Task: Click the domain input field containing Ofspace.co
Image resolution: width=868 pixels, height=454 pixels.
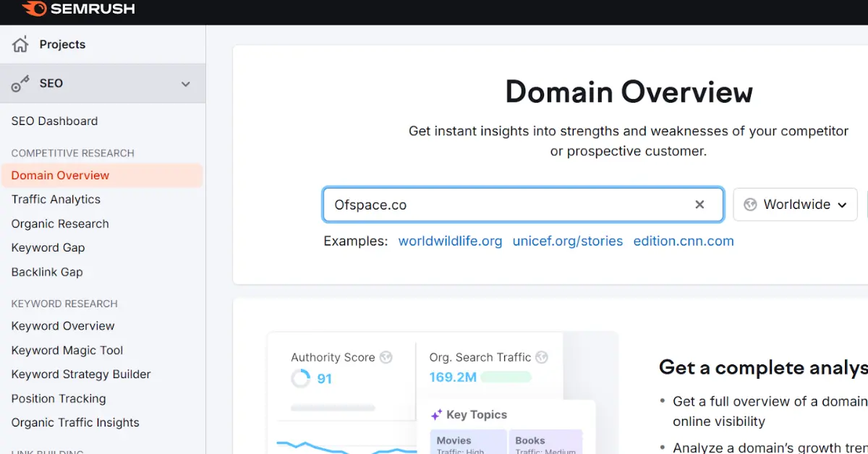Action: (523, 205)
